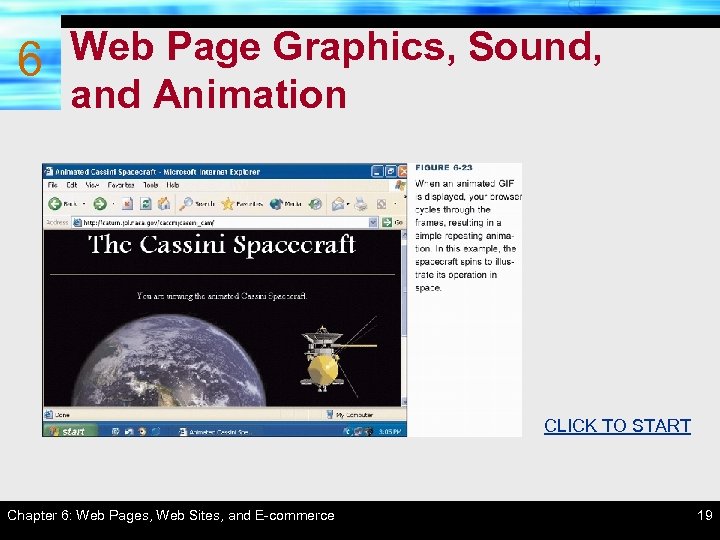Go Back in Internet Explorer
Image resolution: width=720 pixels, height=540 pixels.
click(x=62, y=203)
